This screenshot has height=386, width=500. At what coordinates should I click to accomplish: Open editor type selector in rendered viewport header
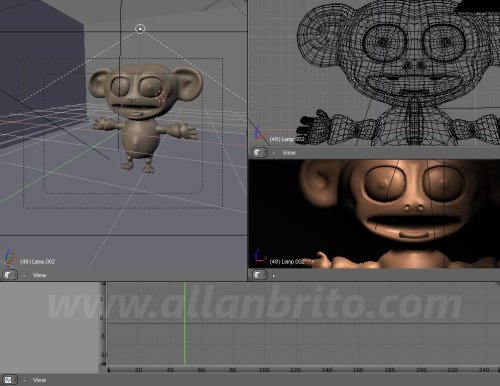260,275
